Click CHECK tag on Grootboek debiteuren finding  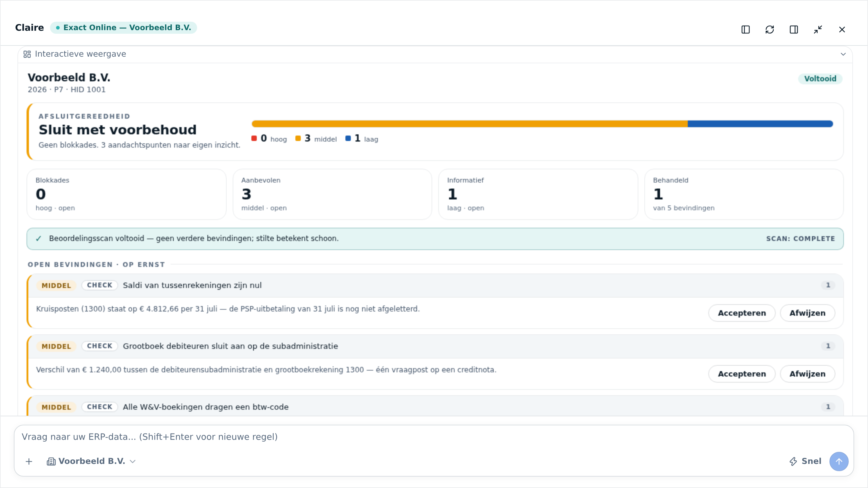pos(100,346)
